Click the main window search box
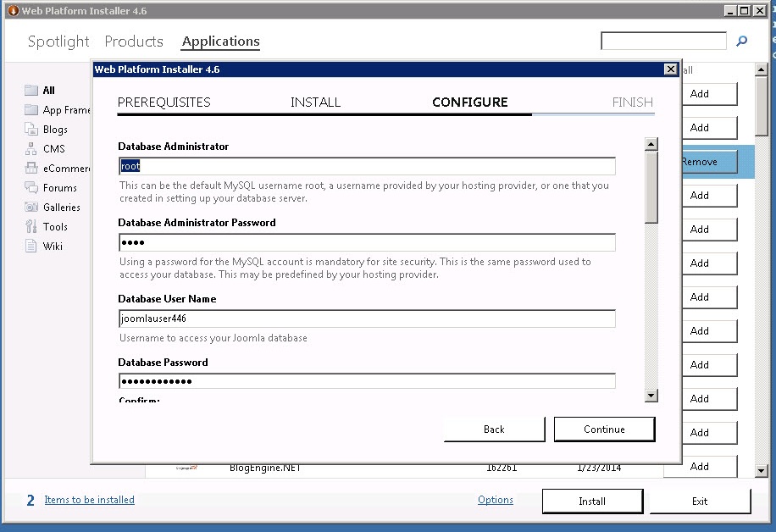The image size is (776, 532). tap(663, 41)
